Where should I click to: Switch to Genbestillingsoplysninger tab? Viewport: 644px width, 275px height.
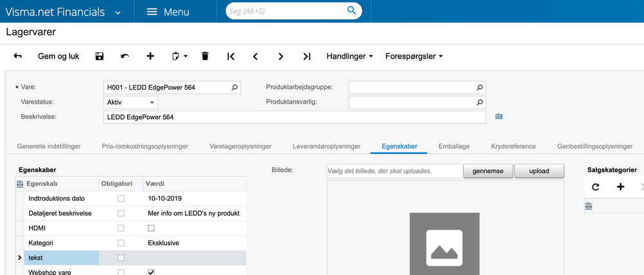pos(595,146)
